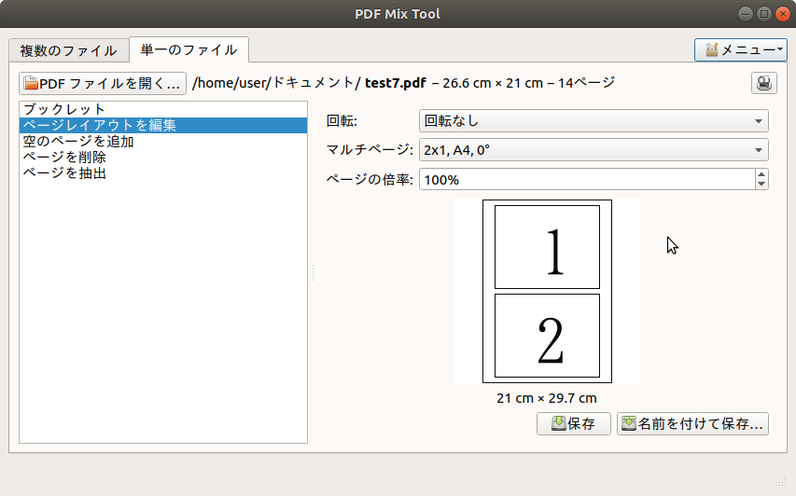Click the PDF info icon beside the filename
Screen dimensions: 796x496
tap(764, 83)
